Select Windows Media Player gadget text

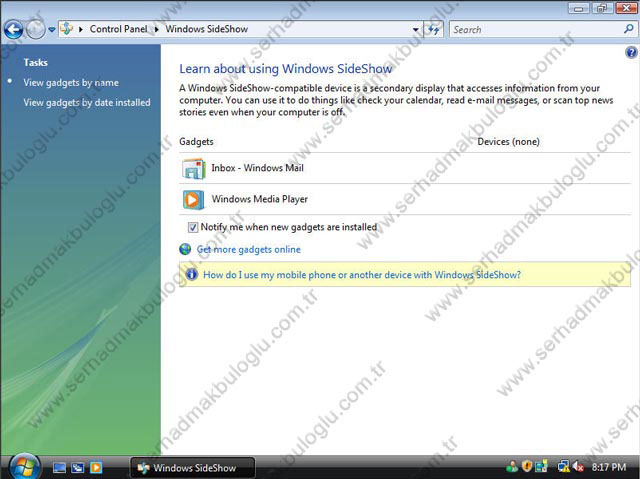(260, 199)
